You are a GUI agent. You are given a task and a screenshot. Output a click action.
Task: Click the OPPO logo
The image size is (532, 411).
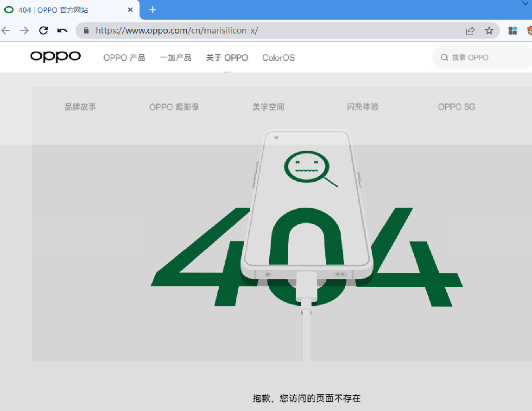[x=55, y=57]
